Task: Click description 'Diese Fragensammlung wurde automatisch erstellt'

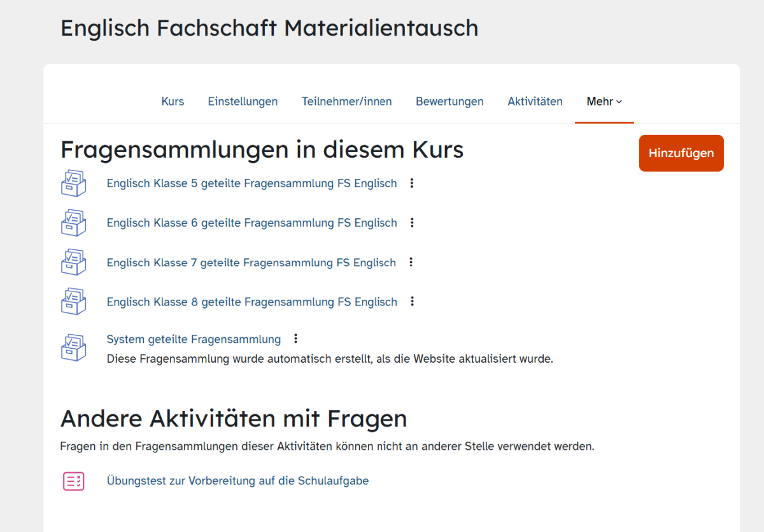Action: coord(330,359)
